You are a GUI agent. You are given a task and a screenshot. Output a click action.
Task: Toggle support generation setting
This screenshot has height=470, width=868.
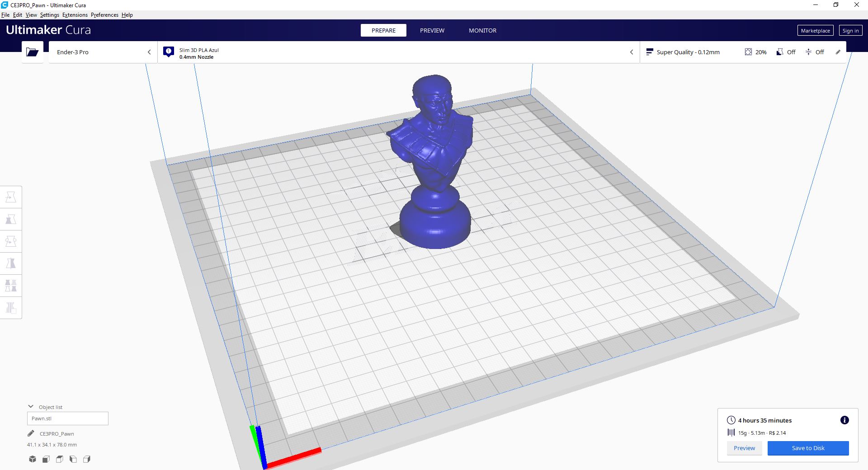(786, 52)
